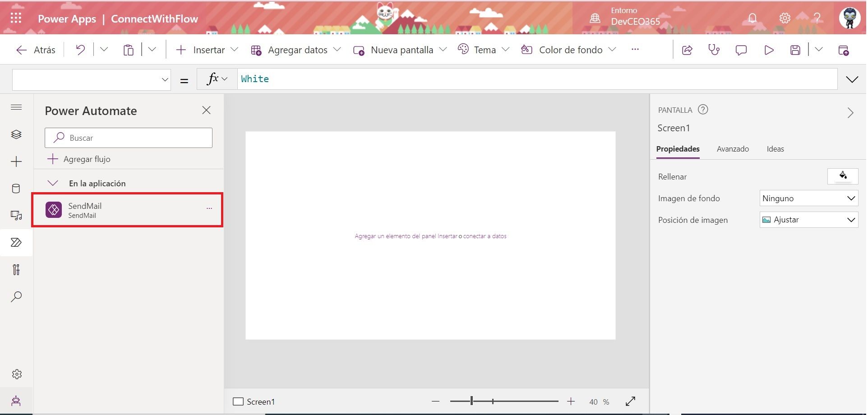This screenshot has height=415, width=868.
Task: Open the fx formula dropdown
Action: (x=217, y=79)
